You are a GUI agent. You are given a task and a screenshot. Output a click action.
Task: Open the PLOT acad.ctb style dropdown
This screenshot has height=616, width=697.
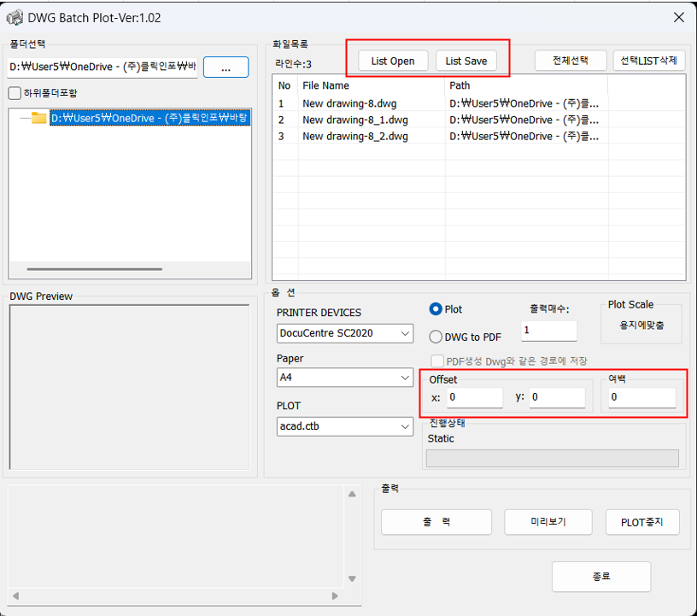pyautogui.click(x=345, y=425)
